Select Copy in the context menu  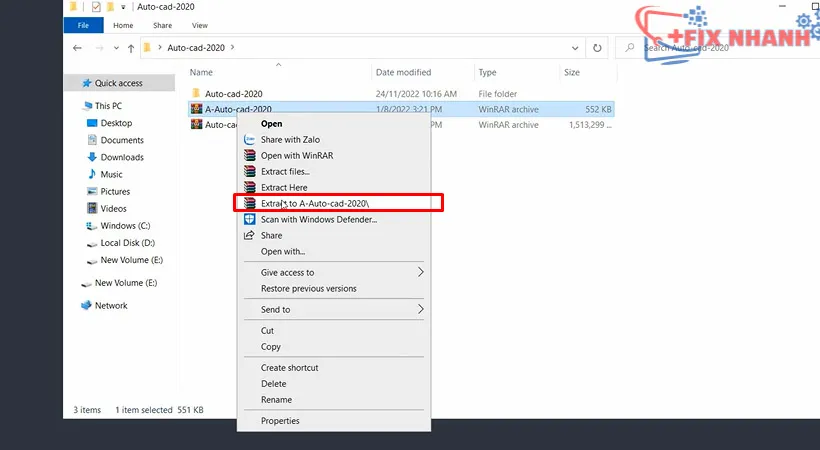pos(271,346)
